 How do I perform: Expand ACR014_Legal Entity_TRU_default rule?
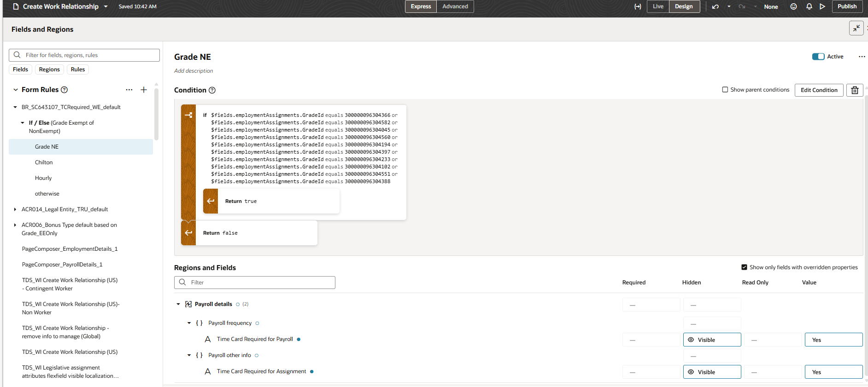click(x=15, y=209)
